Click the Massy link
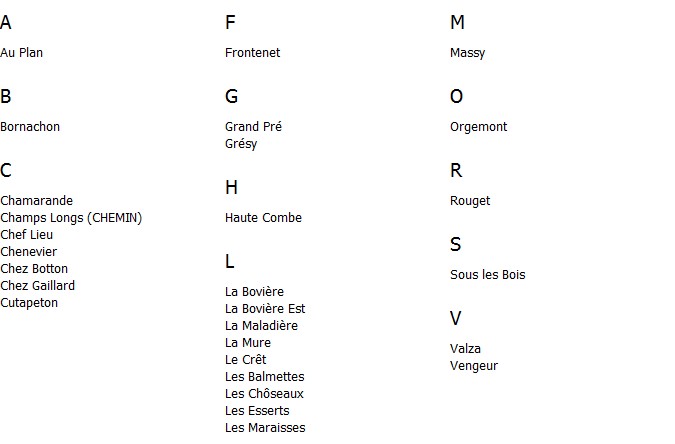The height and width of the screenshot is (444, 675). (x=467, y=53)
